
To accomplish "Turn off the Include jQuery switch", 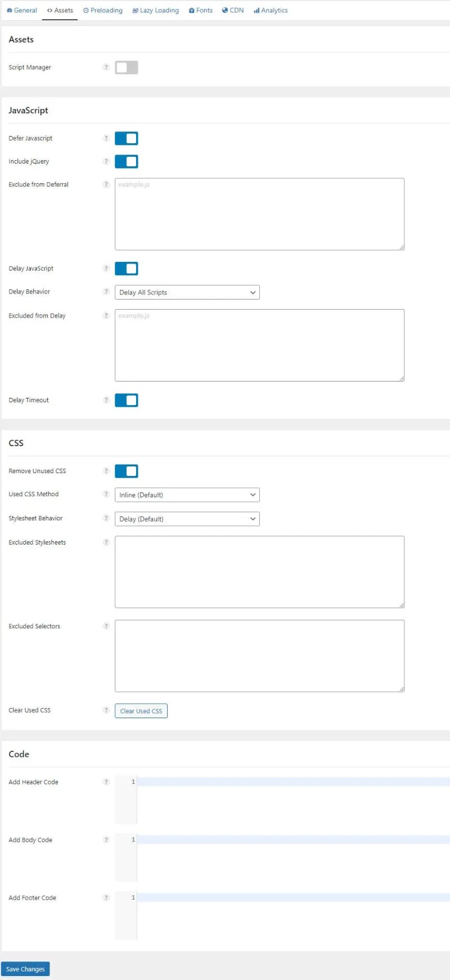I will (x=127, y=162).
